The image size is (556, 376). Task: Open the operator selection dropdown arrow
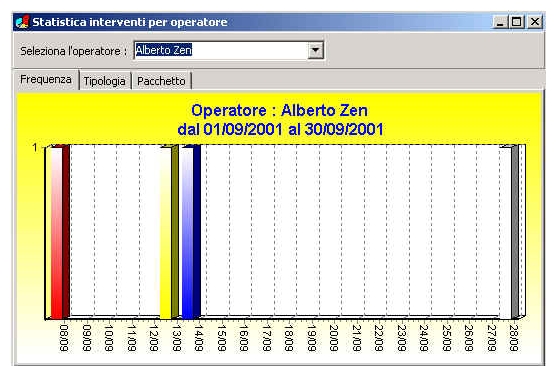(315, 50)
